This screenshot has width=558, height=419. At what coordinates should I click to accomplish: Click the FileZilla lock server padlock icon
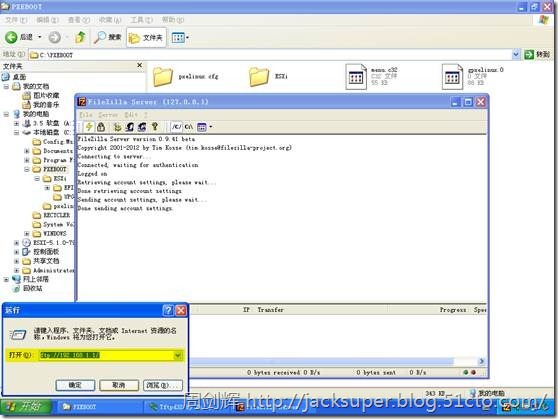coord(101,127)
